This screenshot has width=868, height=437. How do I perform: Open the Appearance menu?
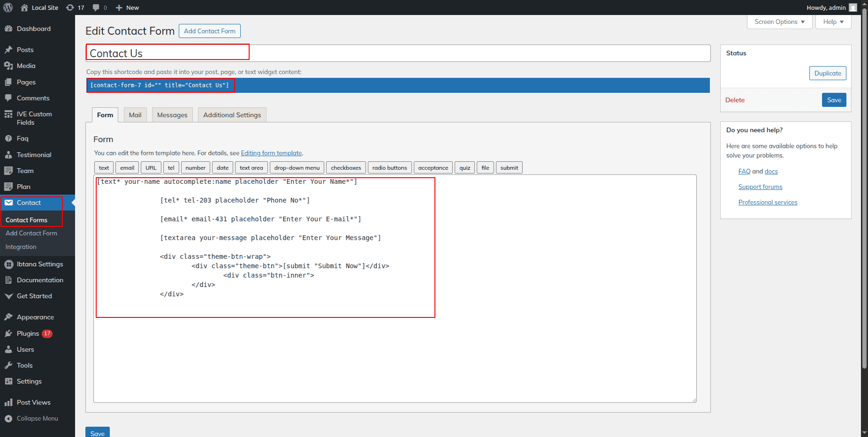click(35, 317)
